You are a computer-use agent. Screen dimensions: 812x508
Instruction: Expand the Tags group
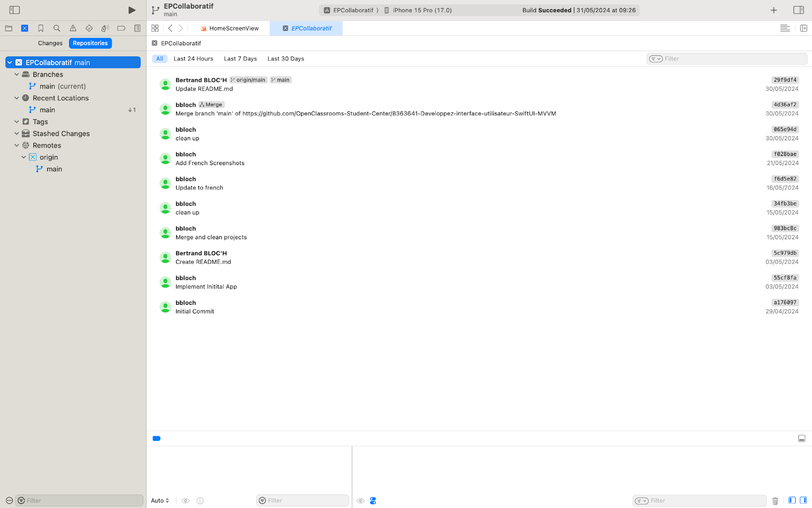[x=17, y=122]
